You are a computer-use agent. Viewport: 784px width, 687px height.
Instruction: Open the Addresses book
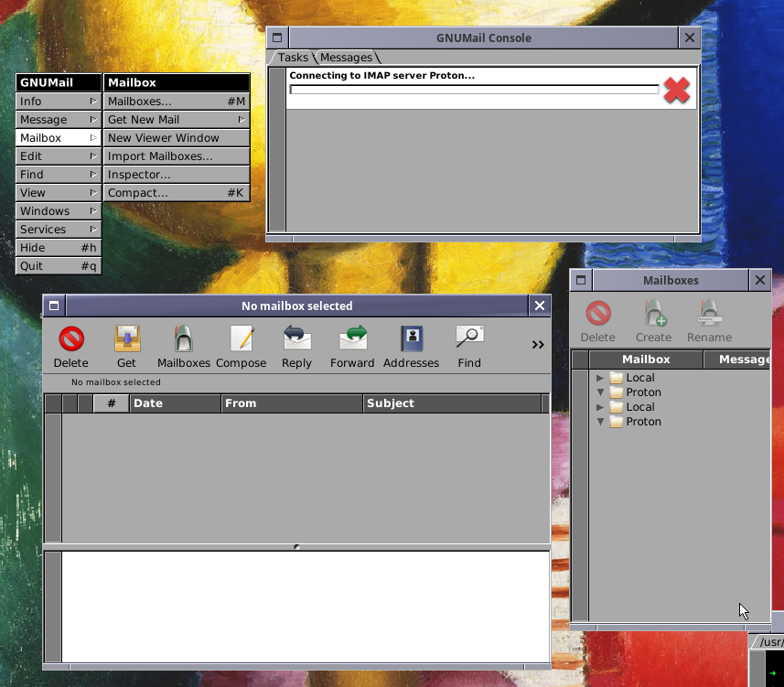tap(411, 340)
